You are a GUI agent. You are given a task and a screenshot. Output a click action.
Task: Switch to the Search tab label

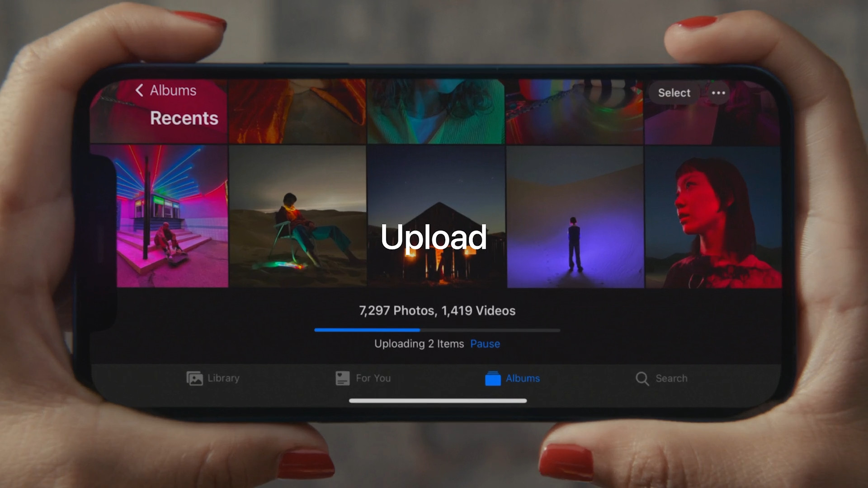pyautogui.click(x=671, y=378)
